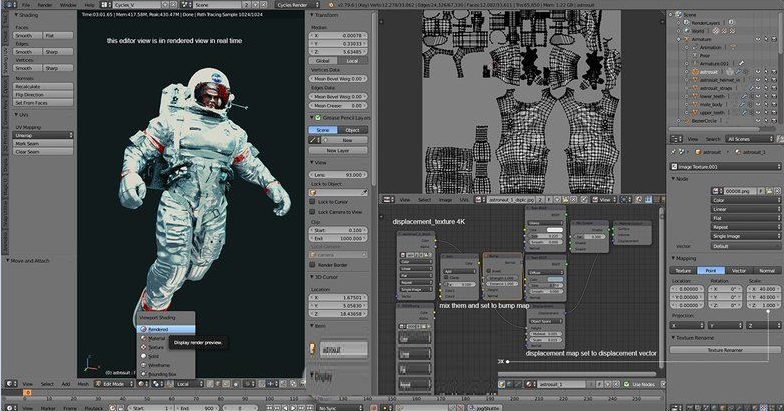
Task: Enable the Lock to Cursor checkbox
Action: click(x=312, y=201)
